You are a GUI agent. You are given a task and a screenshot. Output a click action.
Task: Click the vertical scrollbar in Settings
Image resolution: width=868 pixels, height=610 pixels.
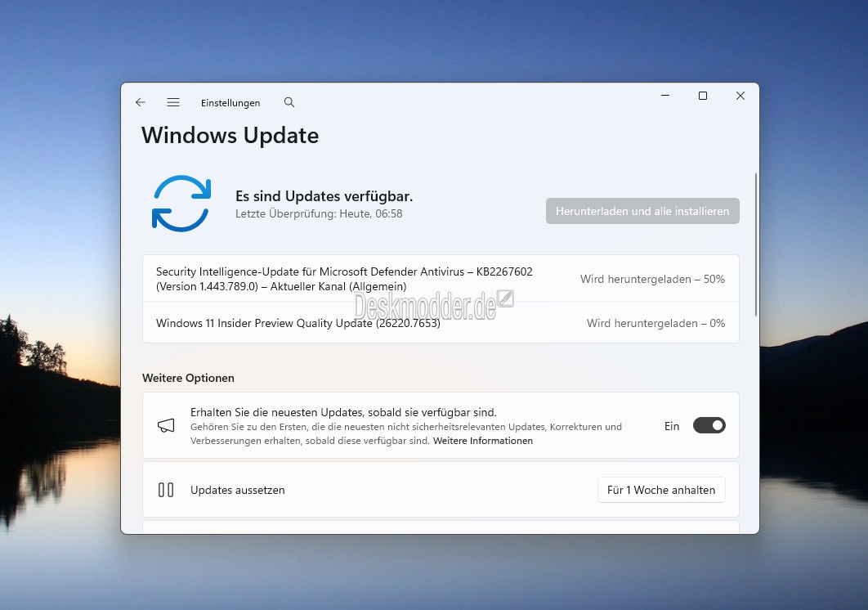756,244
